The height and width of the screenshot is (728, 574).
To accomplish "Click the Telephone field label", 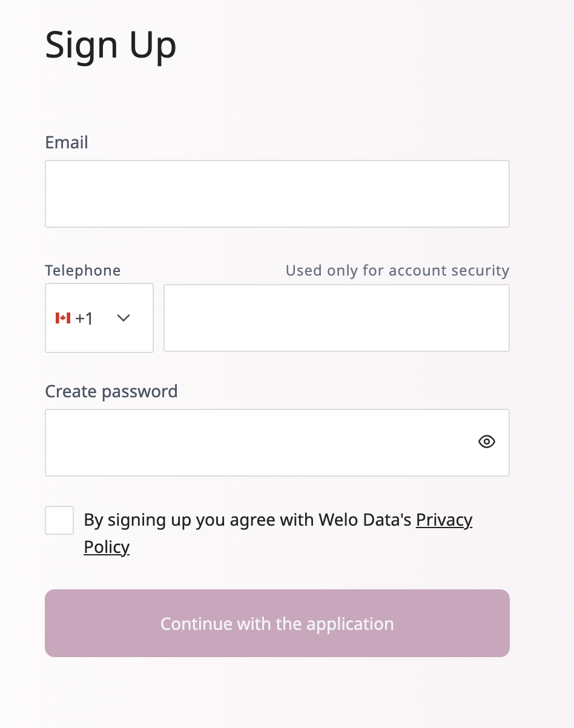I will (x=83, y=270).
